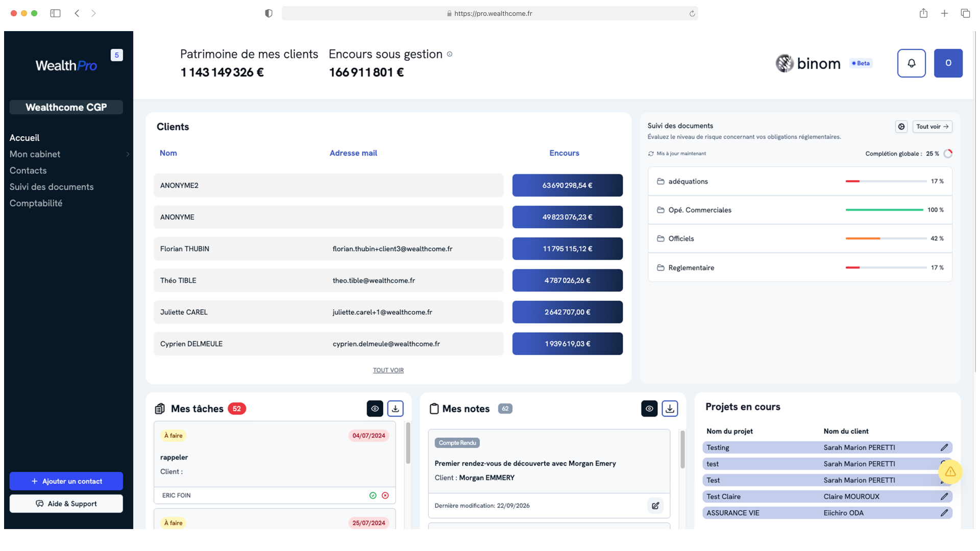
Task: Open the Florian THUBIN client row
Action: pyautogui.click(x=329, y=248)
